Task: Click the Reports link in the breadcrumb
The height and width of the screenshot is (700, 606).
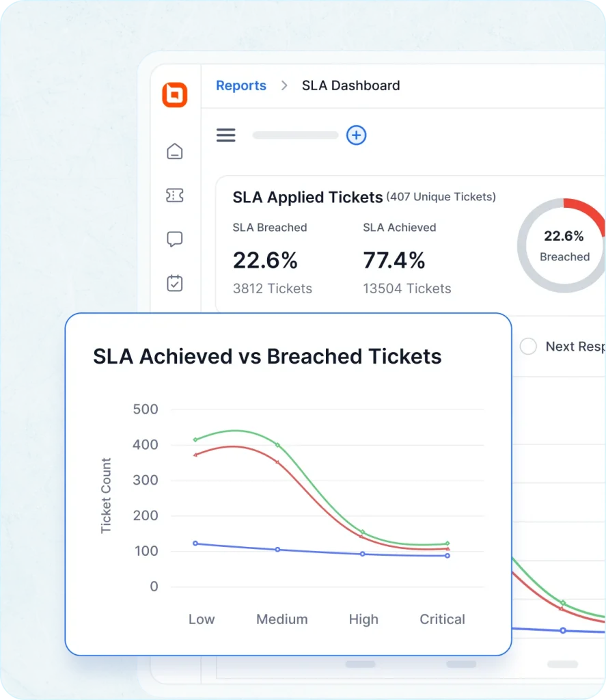Action: coord(241,85)
